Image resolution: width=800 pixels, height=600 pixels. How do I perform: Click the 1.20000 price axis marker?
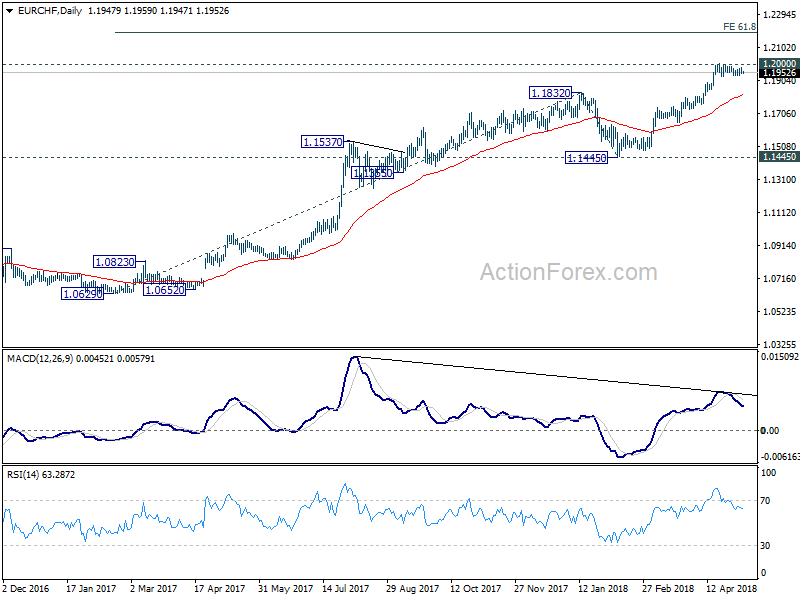(x=779, y=64)
